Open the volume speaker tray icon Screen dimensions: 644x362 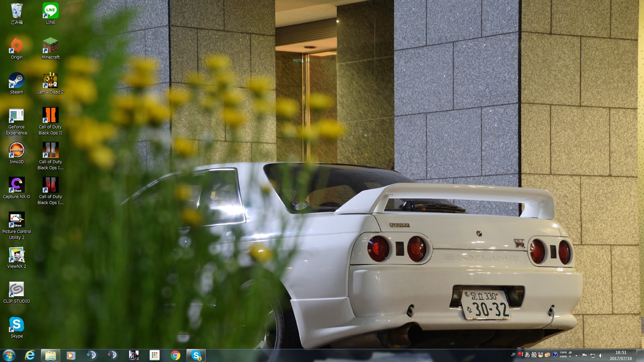pos(601,355)
